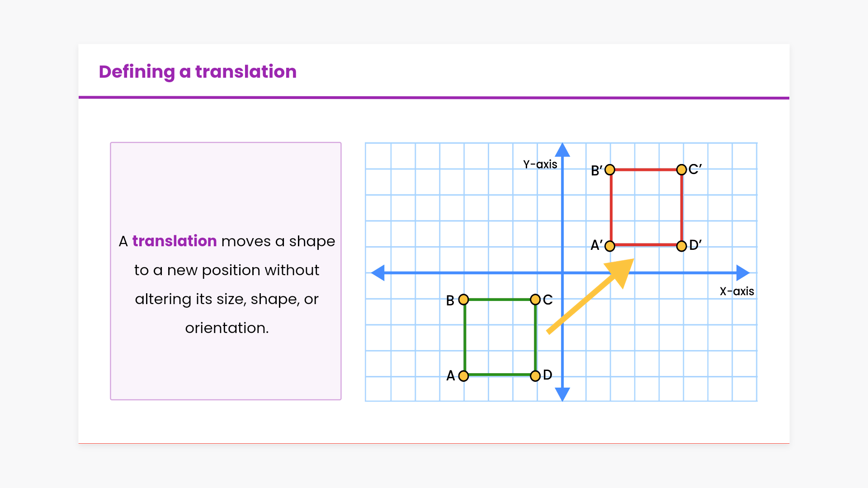Screen dimensions: 868x488
Task: Click the word "orientation." in the definition box
Action: (227, 328)
